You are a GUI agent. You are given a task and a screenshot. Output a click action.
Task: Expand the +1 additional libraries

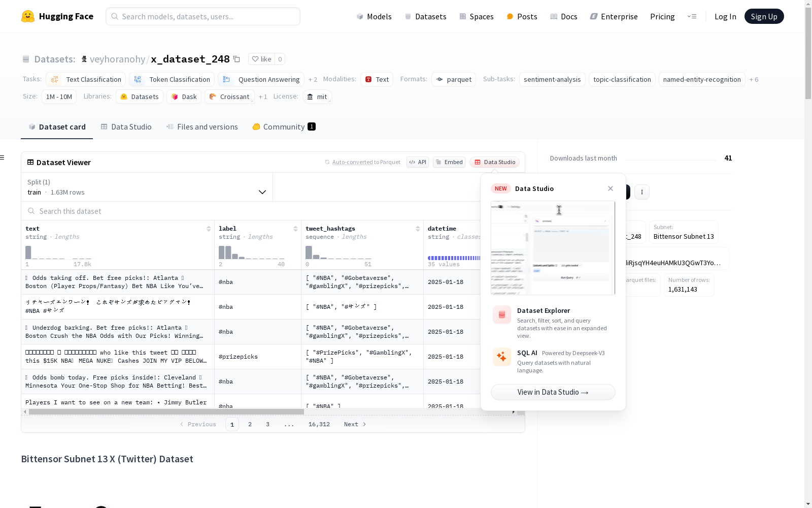(263, 97)
